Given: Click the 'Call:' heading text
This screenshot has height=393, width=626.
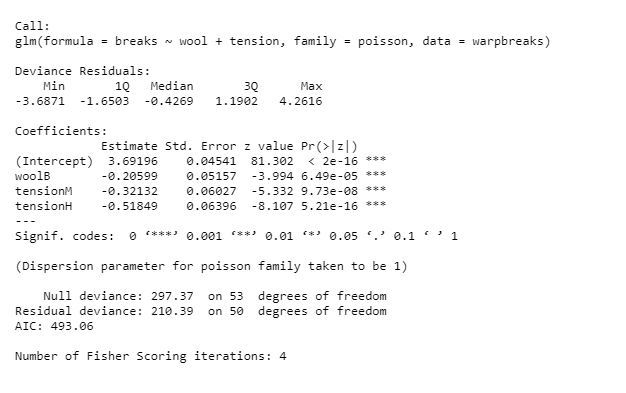Looking at the screenshot, I should (x=32, y=26).
